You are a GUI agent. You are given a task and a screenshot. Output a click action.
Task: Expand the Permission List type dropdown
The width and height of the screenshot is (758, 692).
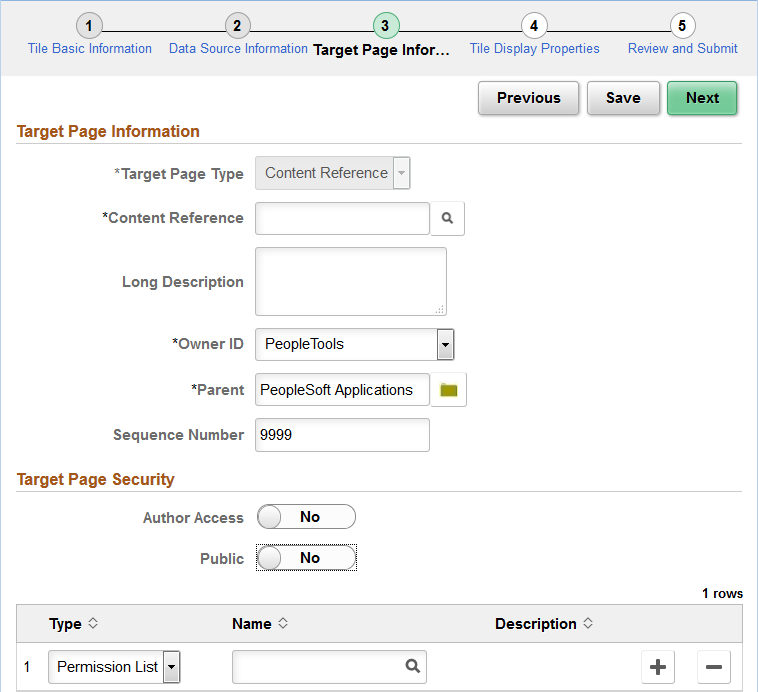tap(171, 666)
